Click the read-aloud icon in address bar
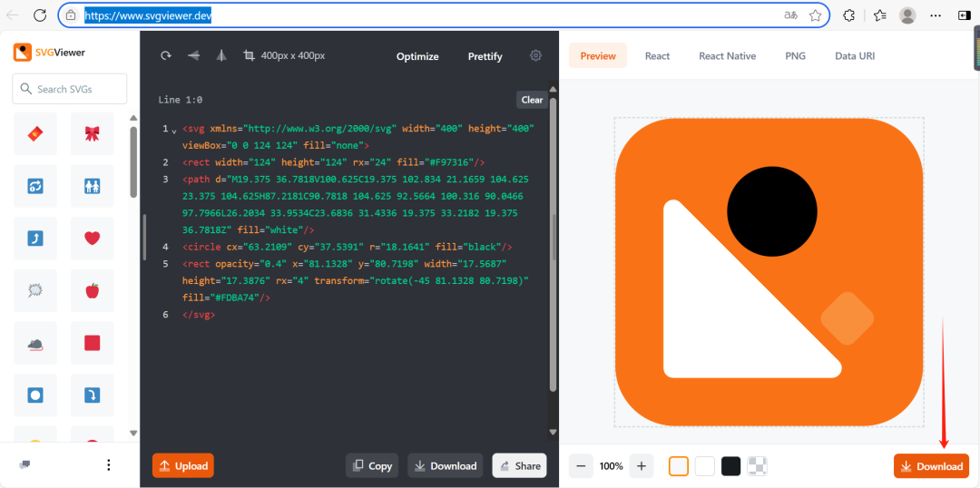The width and height of the screenshot is (980, 488). tap(790, 15)
